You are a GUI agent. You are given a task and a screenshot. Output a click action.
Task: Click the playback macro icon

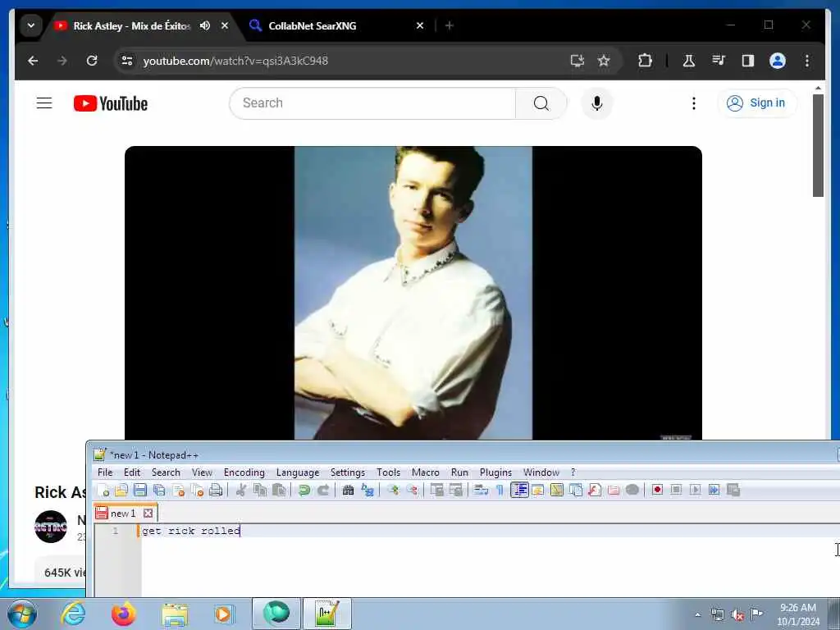(x=695, y=491)
